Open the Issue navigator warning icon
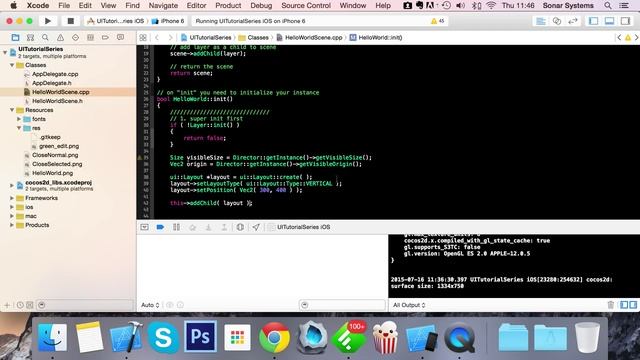 [60, 38]
